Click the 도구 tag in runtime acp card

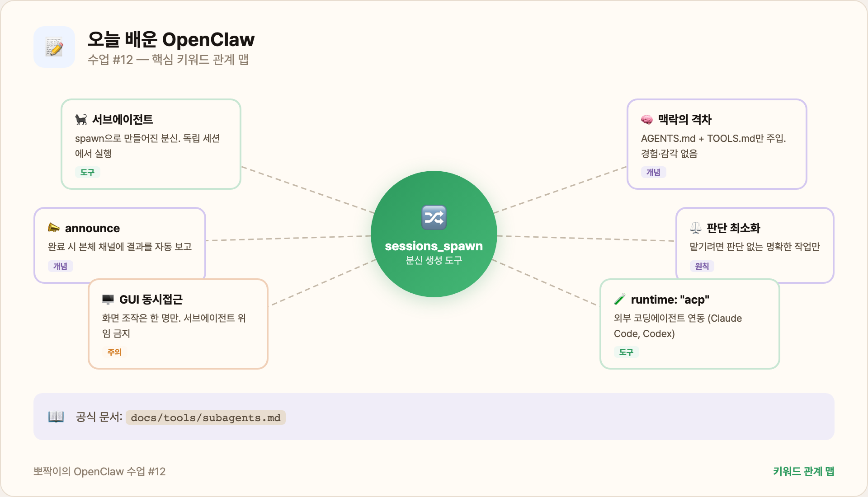click(626, 352)
